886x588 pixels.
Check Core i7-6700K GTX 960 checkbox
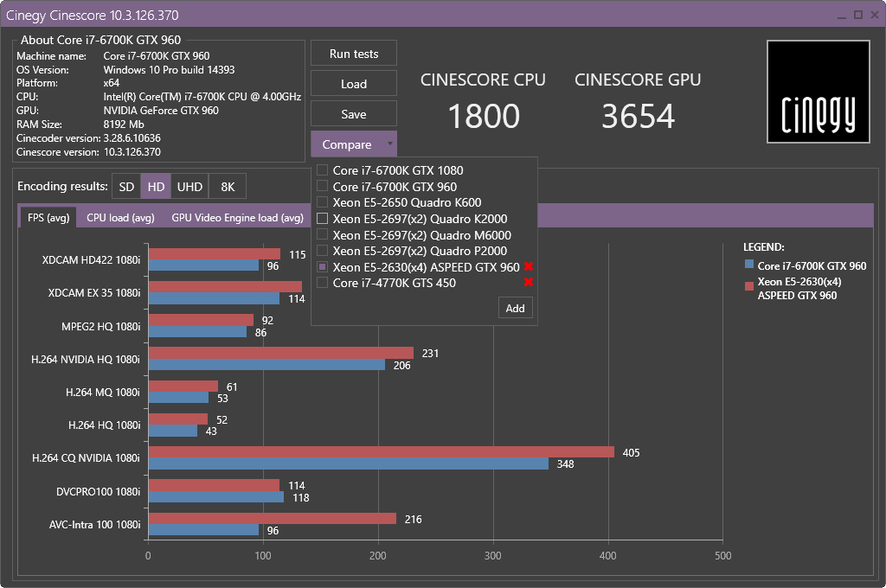pos(322,187)
